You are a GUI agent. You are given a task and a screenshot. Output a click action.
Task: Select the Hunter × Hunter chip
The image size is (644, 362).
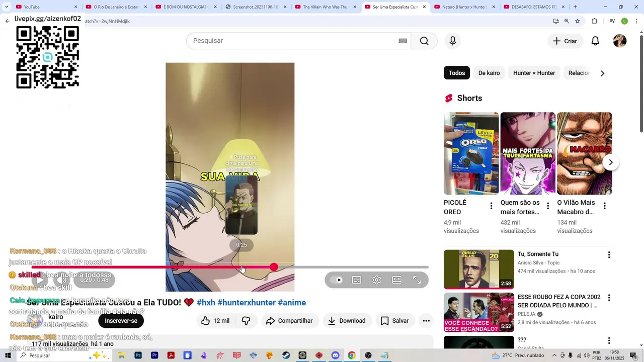(x=534, y=73)
